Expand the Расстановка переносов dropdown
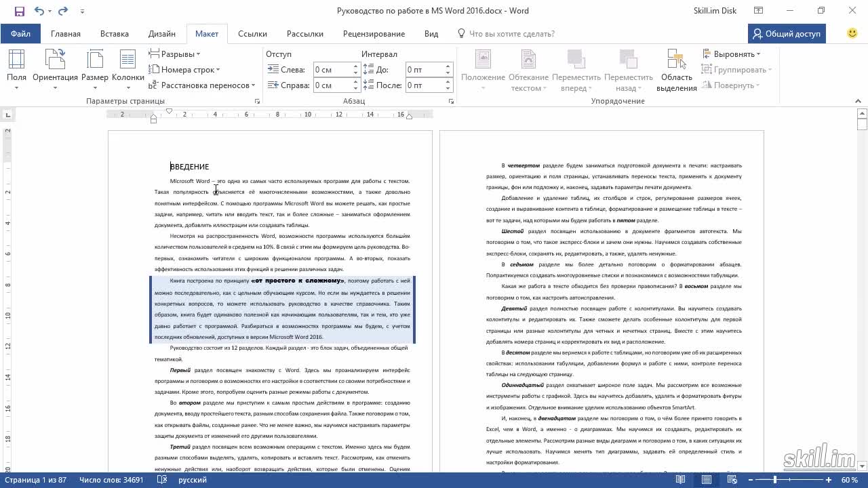The image size is (868, 488). coord(202,85)
